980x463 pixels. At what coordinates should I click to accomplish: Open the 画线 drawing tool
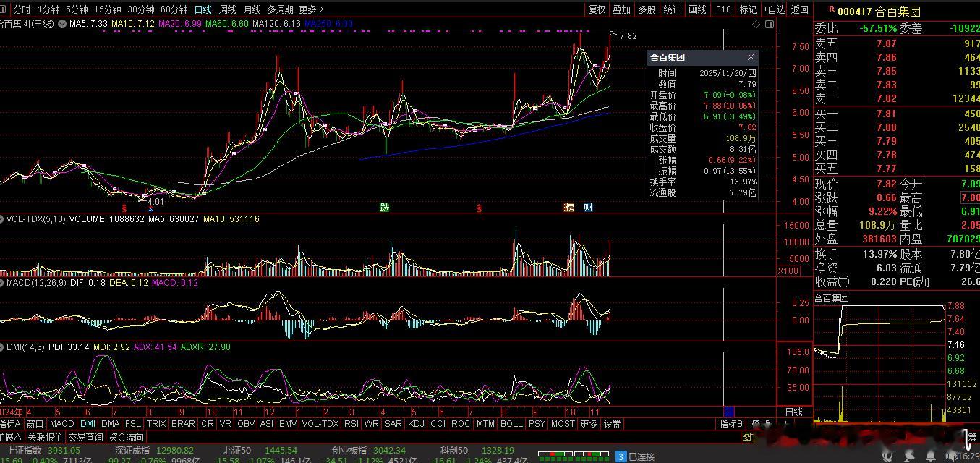pyautogui.click(x=698, y=9)
